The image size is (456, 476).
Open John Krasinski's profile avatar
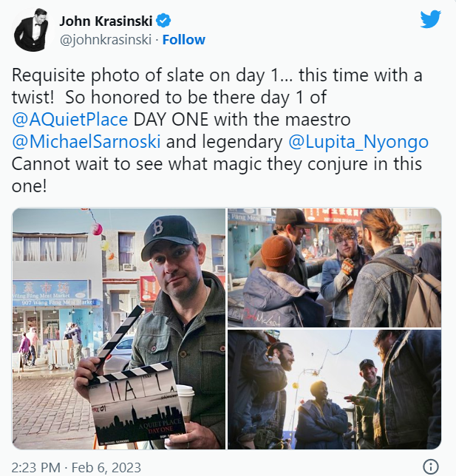(31, 30)
